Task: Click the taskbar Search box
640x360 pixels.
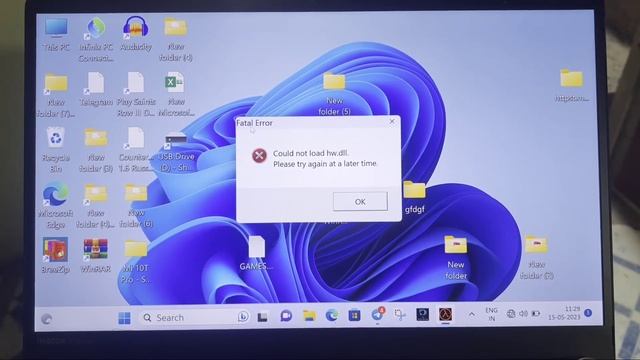Action: coord(196,318)
